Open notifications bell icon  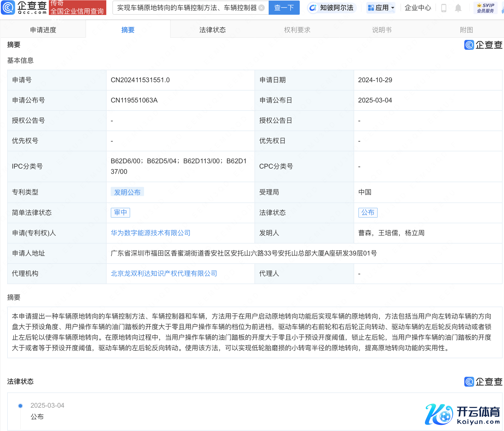click(458, 8)
